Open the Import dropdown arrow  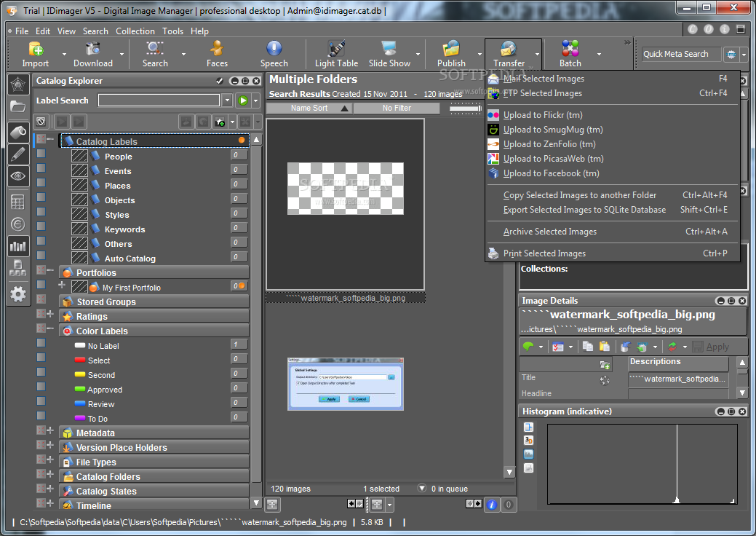pos(64,55)
